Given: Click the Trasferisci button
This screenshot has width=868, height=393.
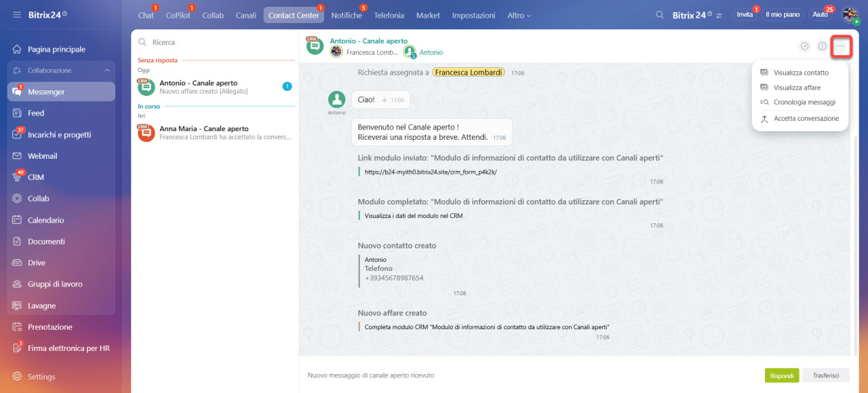Looking at the screenshot, I should click(826, 375).
